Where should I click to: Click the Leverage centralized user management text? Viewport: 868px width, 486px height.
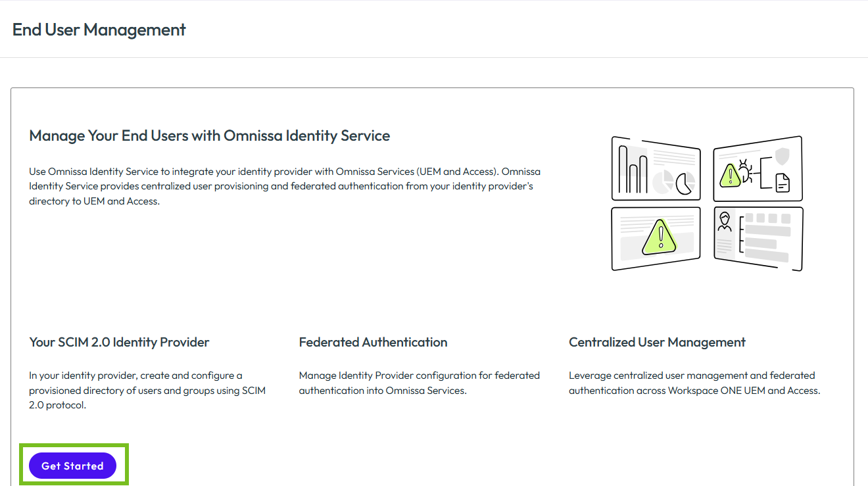[x=694, y=383]
